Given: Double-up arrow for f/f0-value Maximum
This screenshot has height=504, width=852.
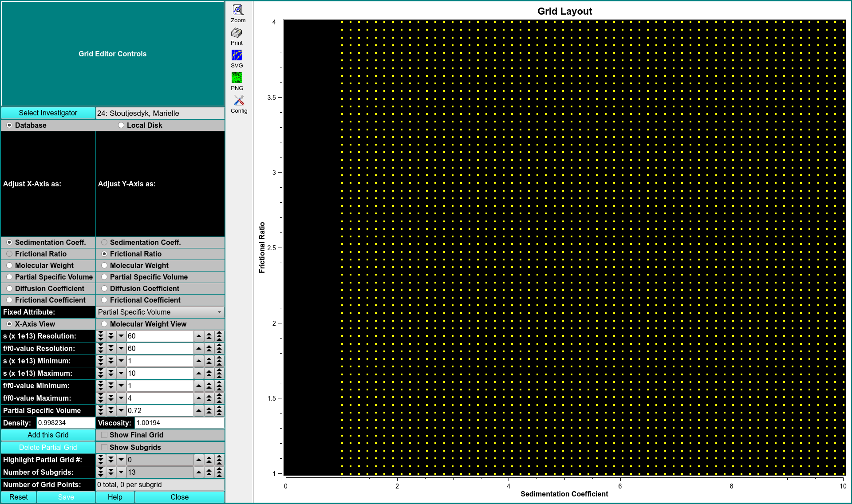Looking at the screenshot, I should [x=209, y=398].
